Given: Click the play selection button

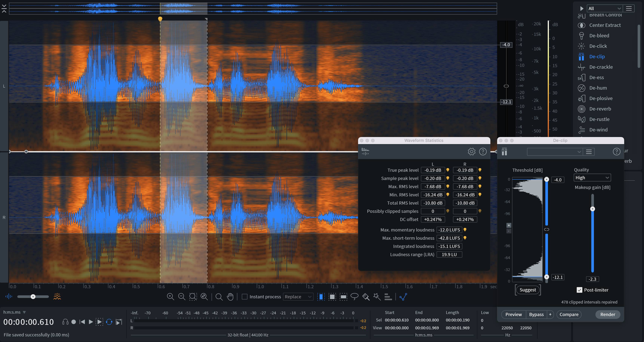Looking at the screenshot, I should 99,322.
